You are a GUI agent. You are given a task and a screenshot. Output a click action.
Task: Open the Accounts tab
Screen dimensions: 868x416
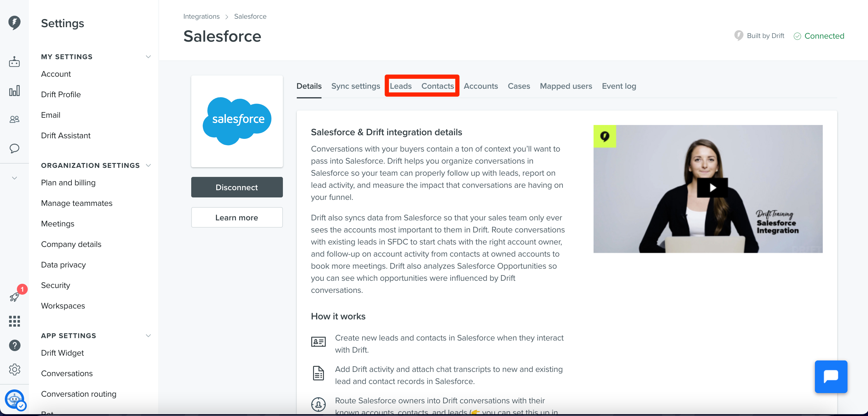(x=480, y=86)
